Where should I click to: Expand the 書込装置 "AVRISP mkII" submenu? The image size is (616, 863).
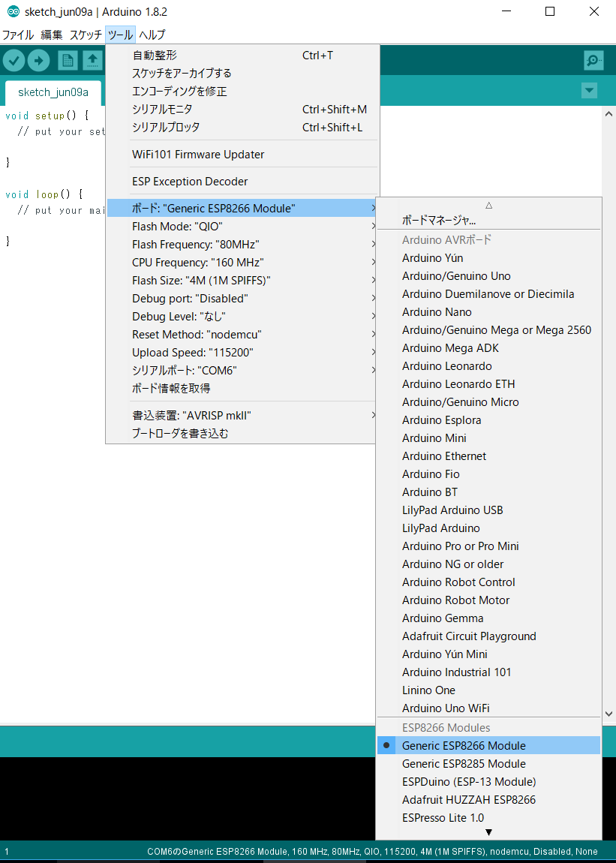point(243,416)
